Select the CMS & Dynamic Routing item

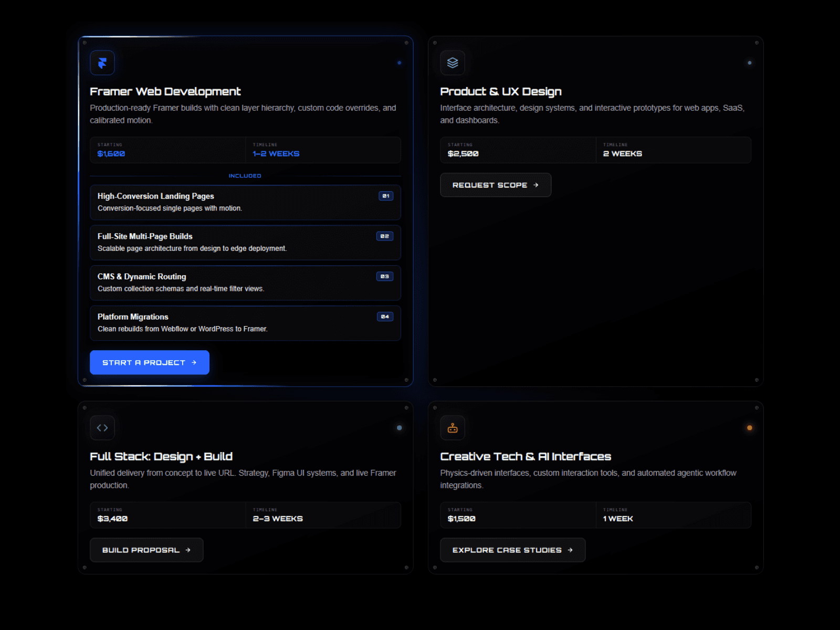245,283
